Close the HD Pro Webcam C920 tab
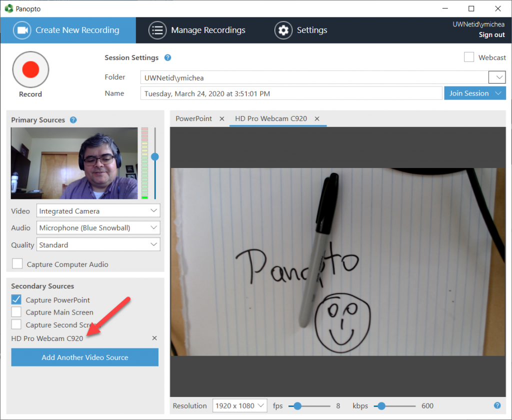 [x=317, y=119]
